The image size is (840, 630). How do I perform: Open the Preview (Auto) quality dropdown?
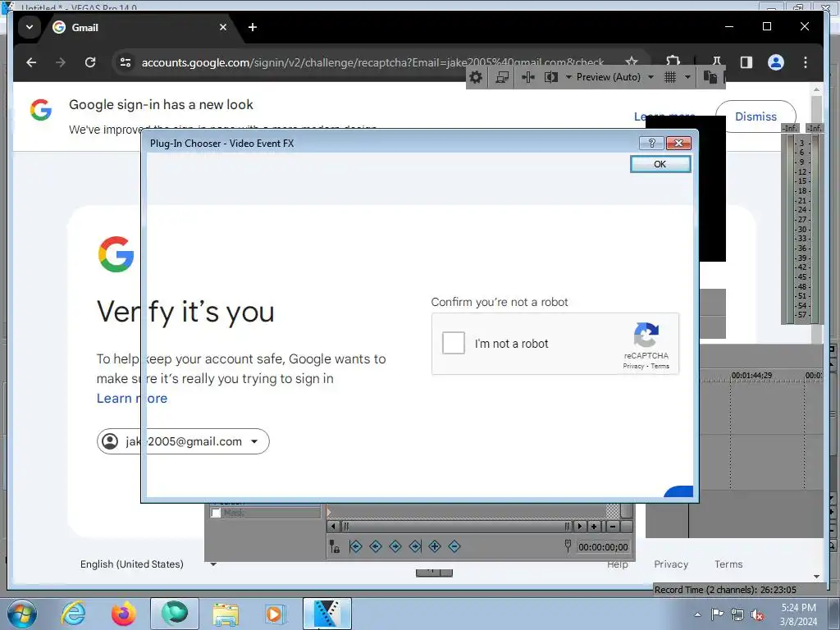click(615, 77)
